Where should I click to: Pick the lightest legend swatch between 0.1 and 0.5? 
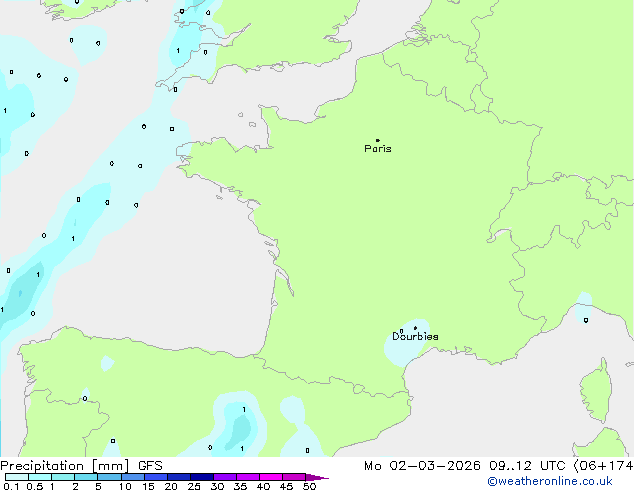tap(17, 477)
